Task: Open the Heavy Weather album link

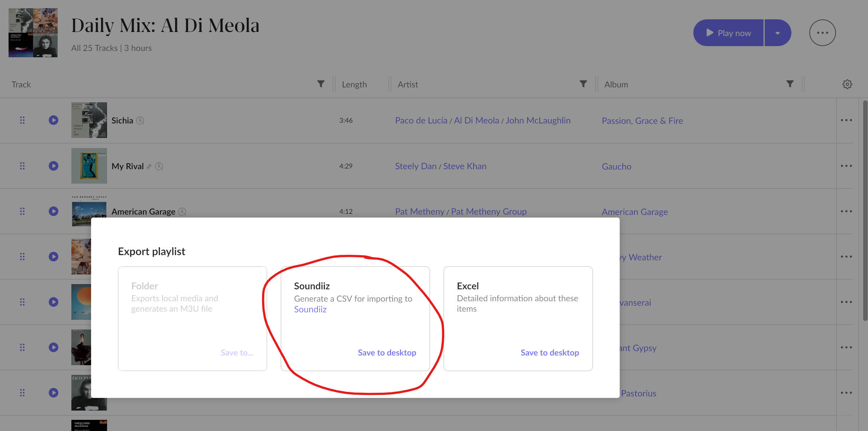Action: (641, 257)
